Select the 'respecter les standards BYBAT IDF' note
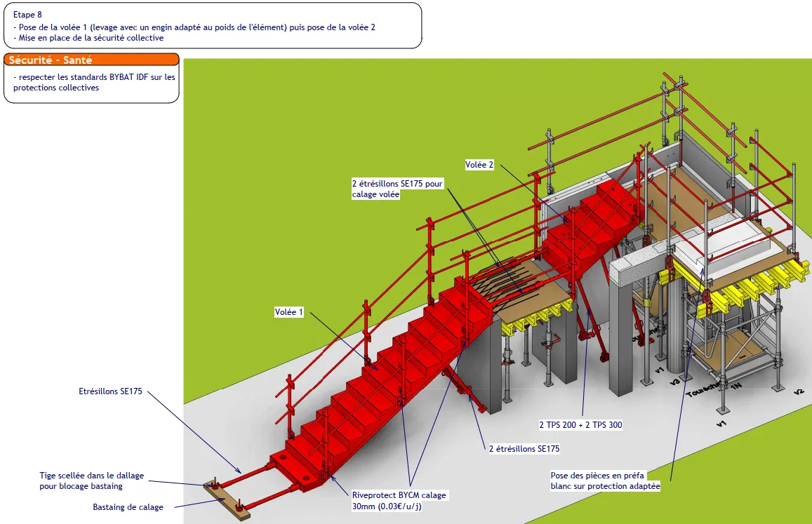Screen dimensions: 812x524 point(94,82)
